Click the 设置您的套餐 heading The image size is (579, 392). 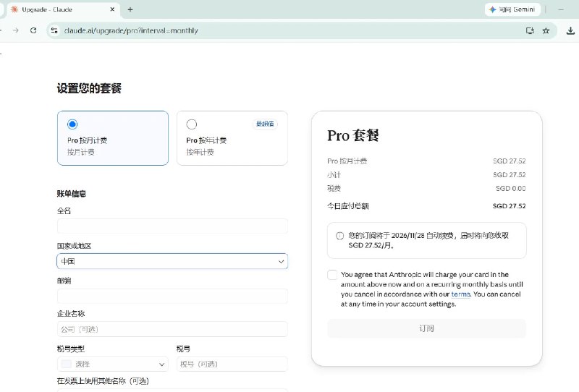[x=89, y=88]
